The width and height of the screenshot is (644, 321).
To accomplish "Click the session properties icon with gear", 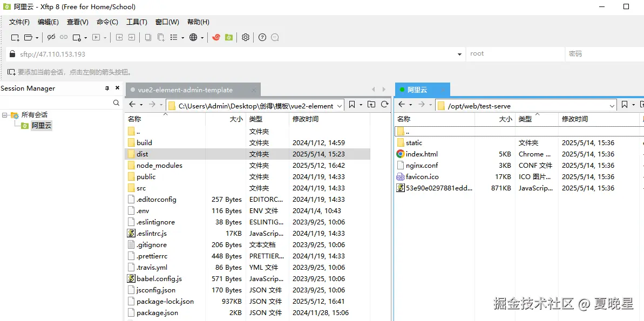I will click(77, 37).
